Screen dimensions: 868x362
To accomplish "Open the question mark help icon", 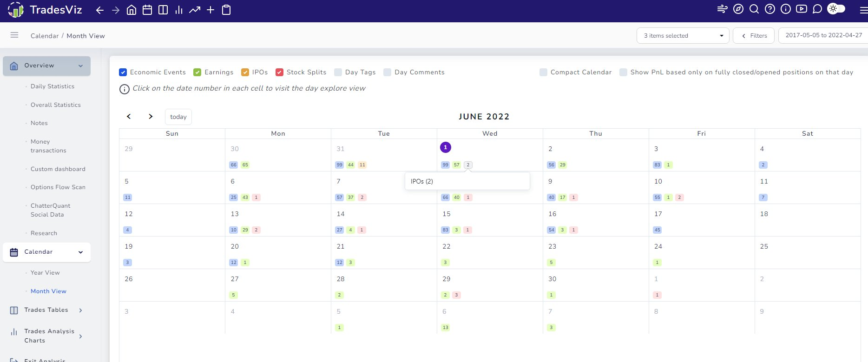I will pos(770,9).
